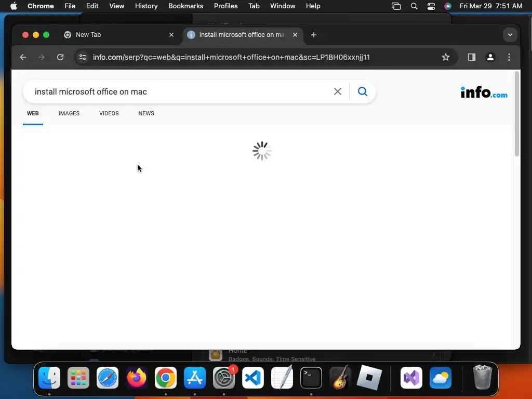Select the install microsoft office tab
Image resolution: width=532 pixels, height=399 pixels.
[x=243, y=35]
